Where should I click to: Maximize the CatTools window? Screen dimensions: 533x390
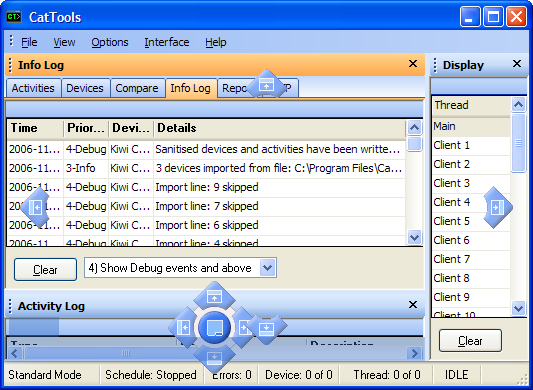[493, 16]
